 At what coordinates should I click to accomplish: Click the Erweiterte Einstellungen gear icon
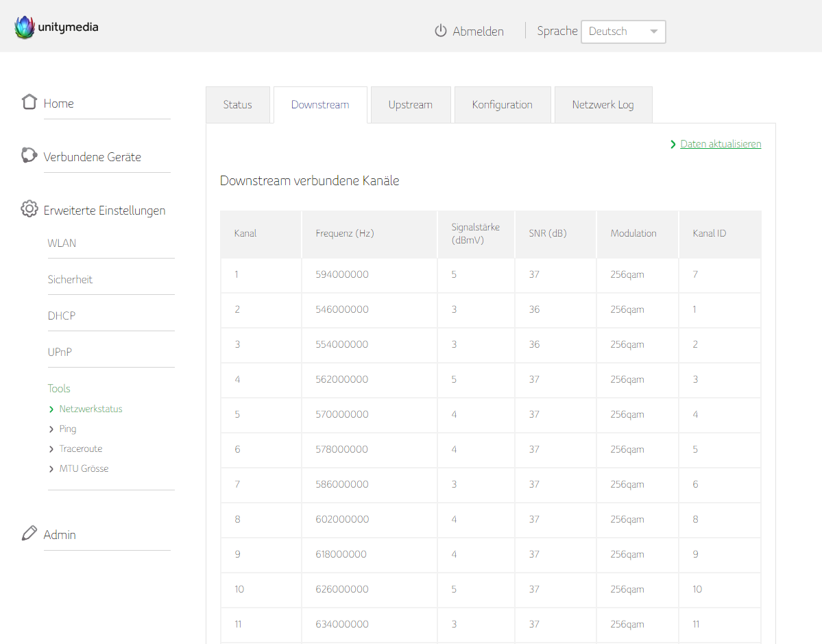click(29, 209)
